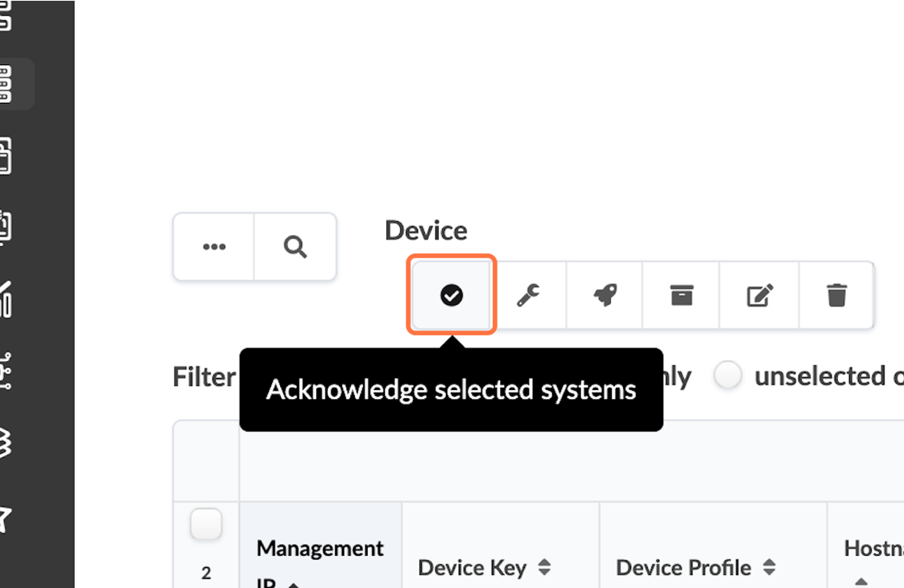This screenshot has height=588, width=904.
Task: Open the three-dots more options button
Action: tap(214, 246)
